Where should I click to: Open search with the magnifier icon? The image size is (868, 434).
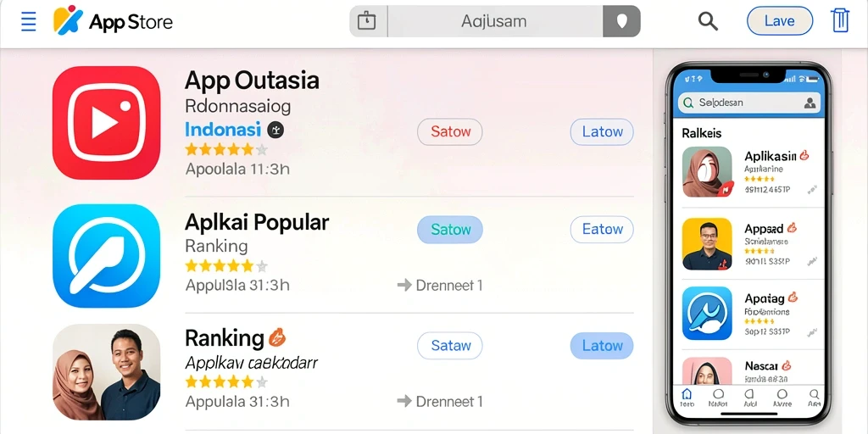708,21
